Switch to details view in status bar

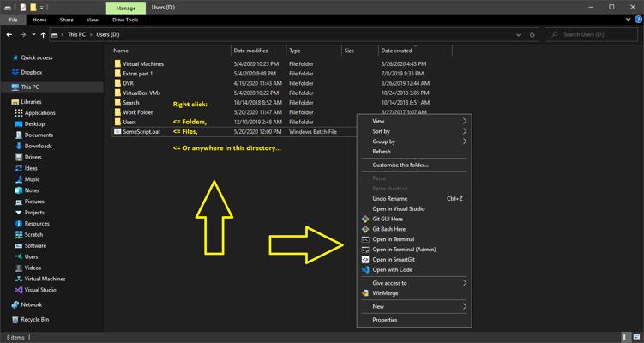coord(626,338)
